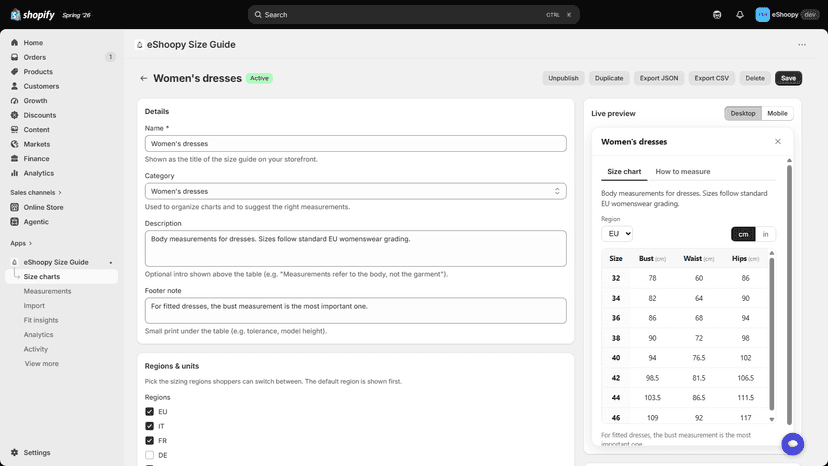Image resolution: width=828 pixels, height=466 pixels.
Task: Expand the Apps section
Action: [x=21, y=243]
